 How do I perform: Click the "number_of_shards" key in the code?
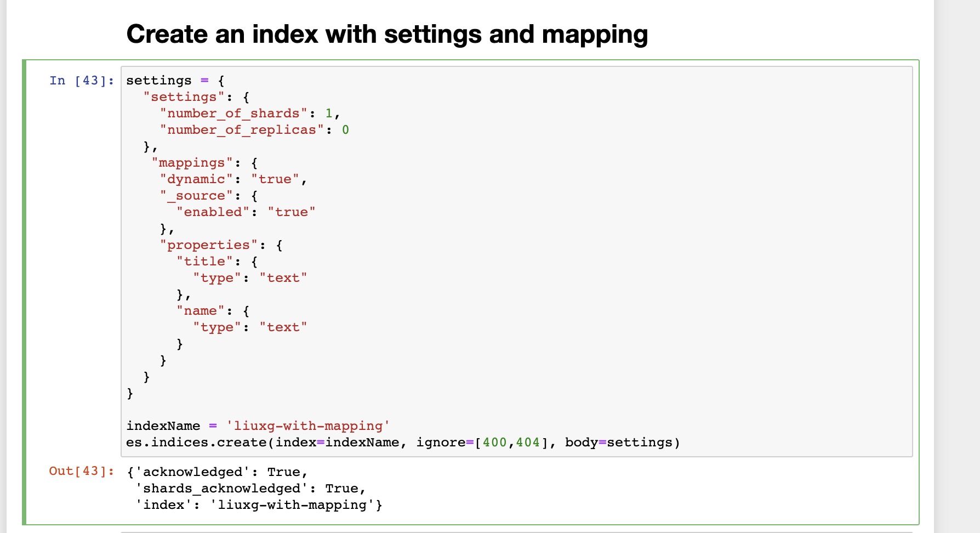click(x=230, y=113)
